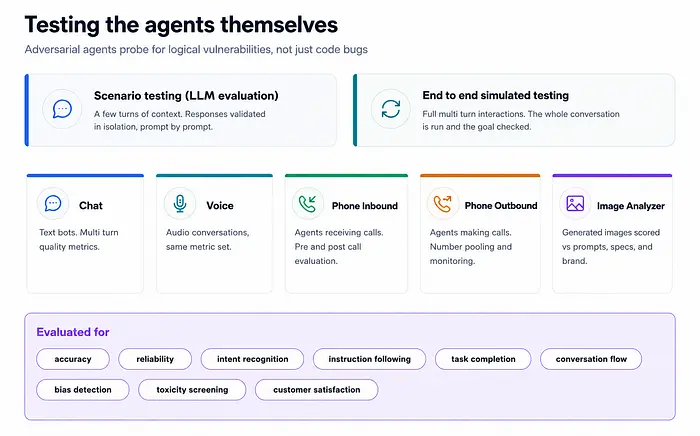Viewport: 700px width, 436px height.
Task: Click the Phone Inbound handset icon
Action: point(308,203)
